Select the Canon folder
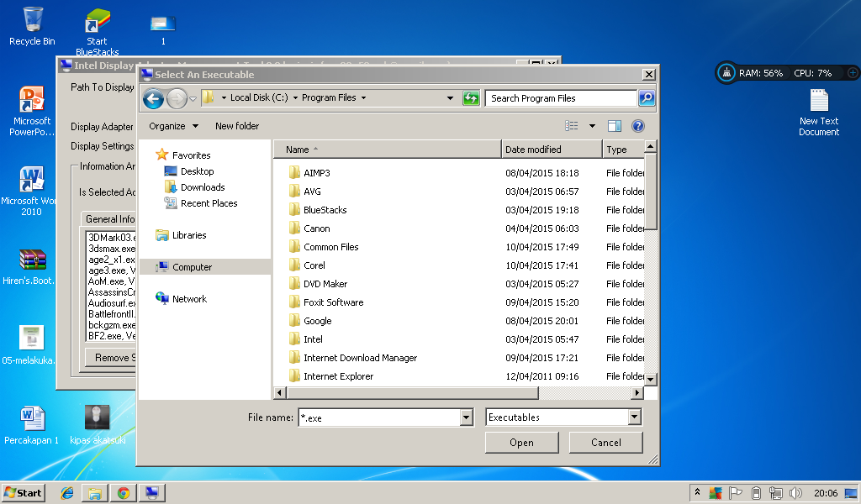 pos(309,228)
